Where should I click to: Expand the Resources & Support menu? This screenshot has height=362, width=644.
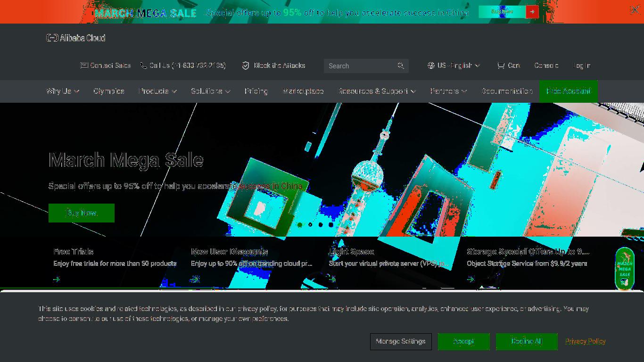(377, 91)
